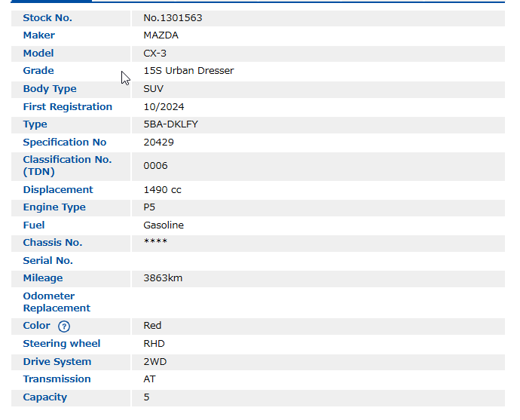
Task: Click the Classification No. (TDN) label
Action: coord(67,166)
